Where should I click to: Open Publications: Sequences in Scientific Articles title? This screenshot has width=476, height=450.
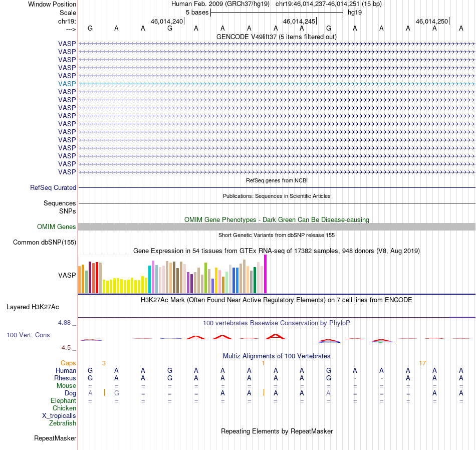coord(276,196)
